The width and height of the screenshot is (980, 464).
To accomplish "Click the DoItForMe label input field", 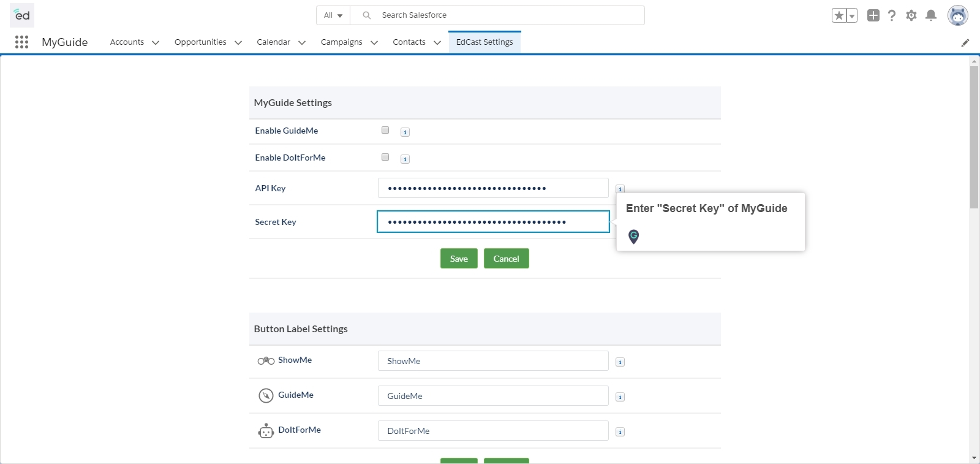I will point(493,431).
